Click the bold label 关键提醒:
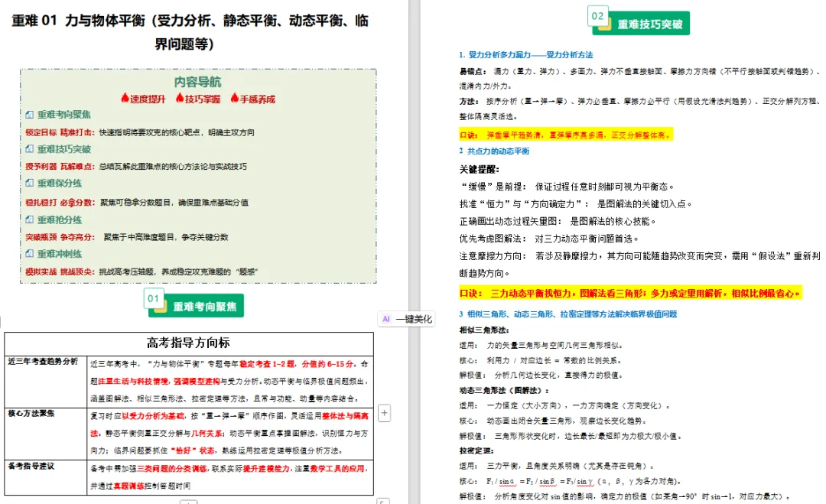Screen dimensions: 826x504 click(480, 170)
